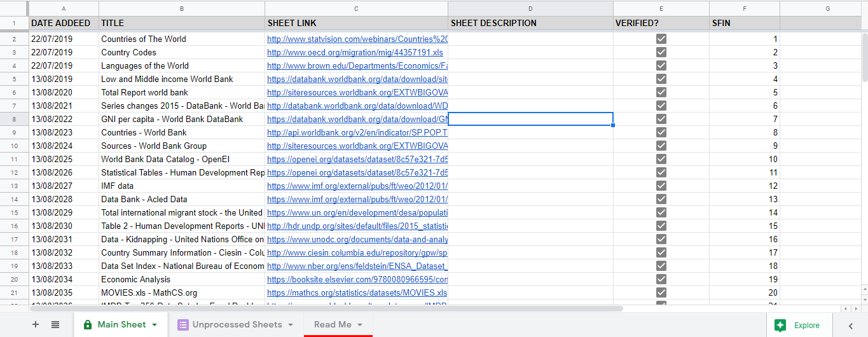Select cell 'IMF data'

click(182, 186)
